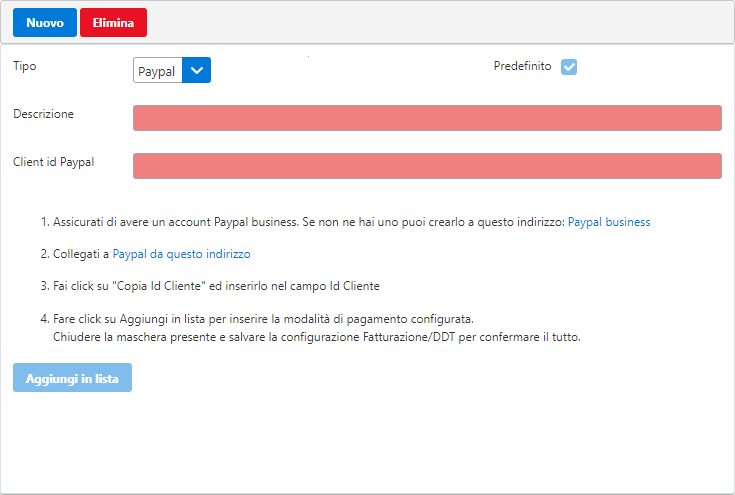Viewport: 735px width, 495px height.
Task: Toggle the Predefinito checkbox
Action: coord(569,67)
